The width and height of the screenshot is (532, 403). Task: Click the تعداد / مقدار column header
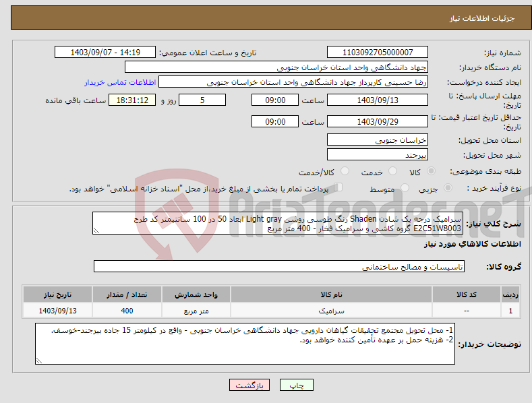click(x=127, y=294)
